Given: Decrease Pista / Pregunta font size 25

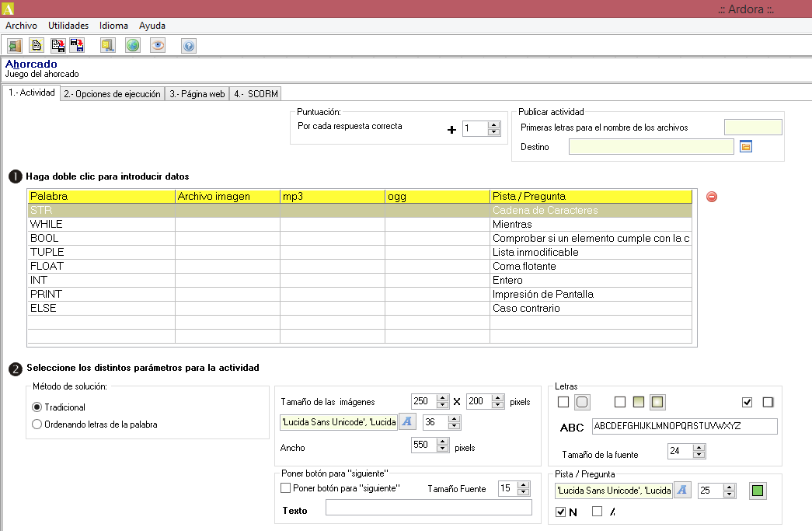Looking at the screenshot, I should pos(729,494).
